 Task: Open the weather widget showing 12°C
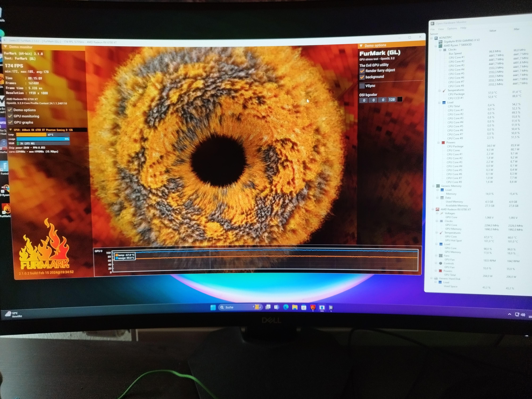[14, 314]
